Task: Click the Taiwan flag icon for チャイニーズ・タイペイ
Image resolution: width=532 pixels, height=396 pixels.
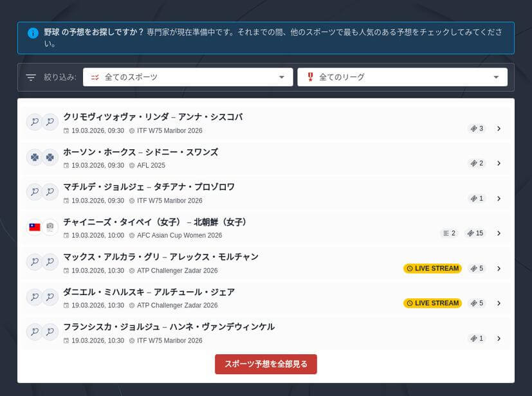Action: [34, 227]
